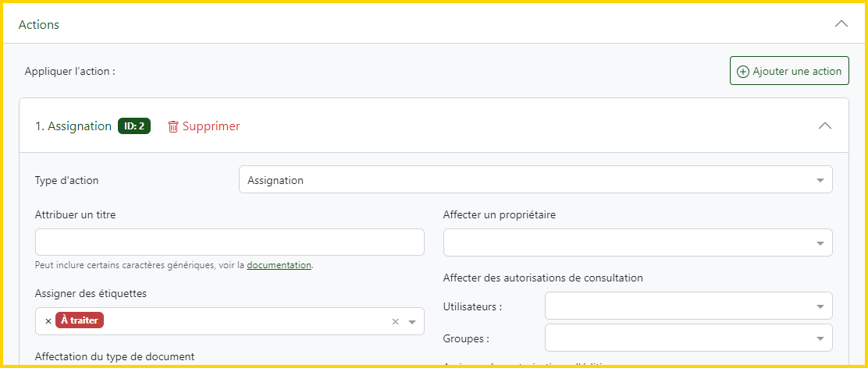868x368 pixels.
Task: Click the arrow icon of Type d'action
Action: [820, 181]
